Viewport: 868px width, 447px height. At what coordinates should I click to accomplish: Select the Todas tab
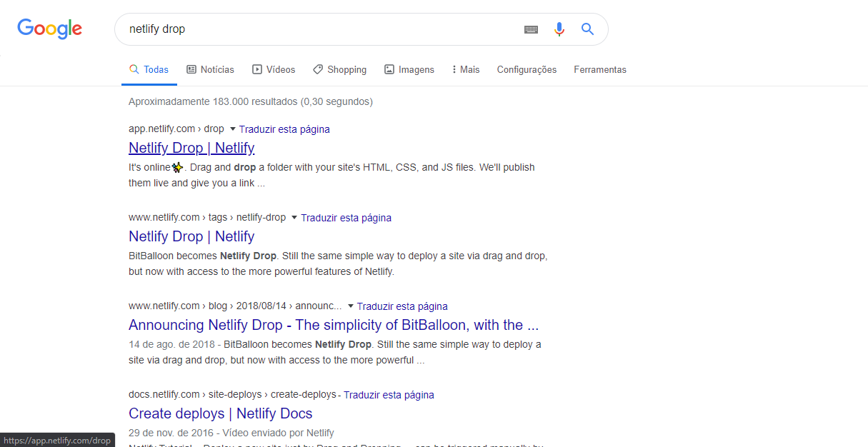coord(149,69)
